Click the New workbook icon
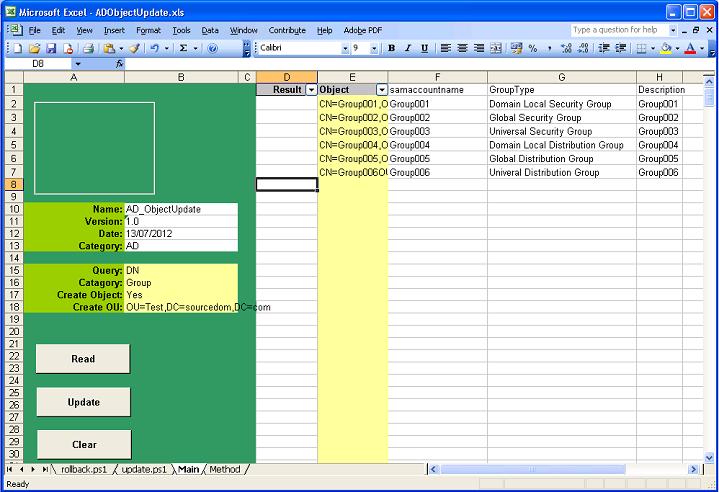 pos(18,48)
